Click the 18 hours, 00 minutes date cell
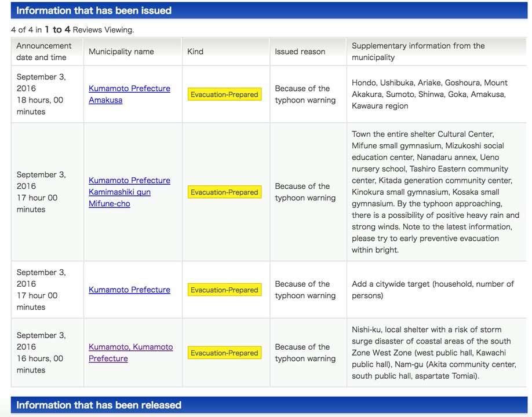The height and width of the screenshot is (417, 532). click(x=41, y=94)
